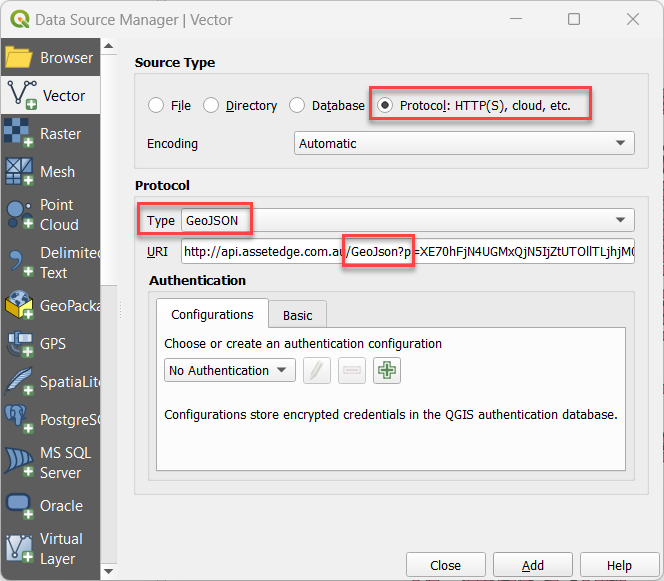Click the Close button
The width and height of the screenshot is (664, 581).
(445, 565)
